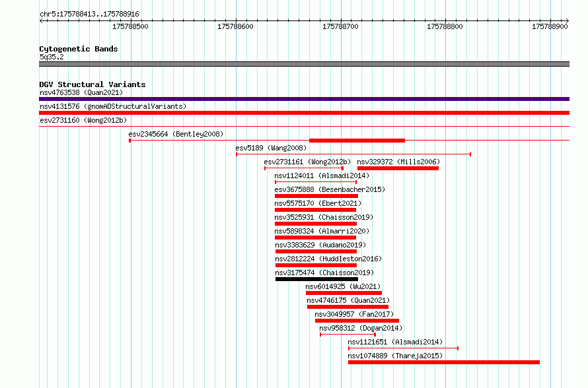The width and height of the screenshot is (588, 388).
Task: Click the gray 5q35.2 cytogenetic band bar
Action: (304, 64)
